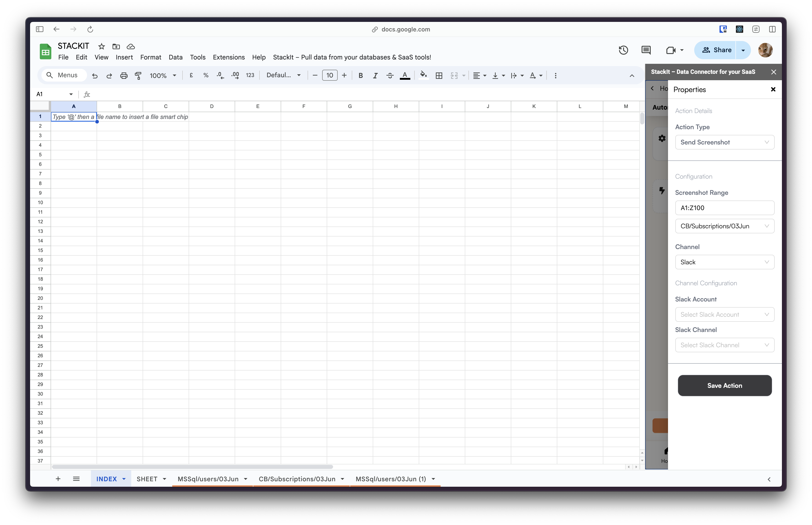
Task: Click the undo arrow icon
Action: click(x=95, y=76)
